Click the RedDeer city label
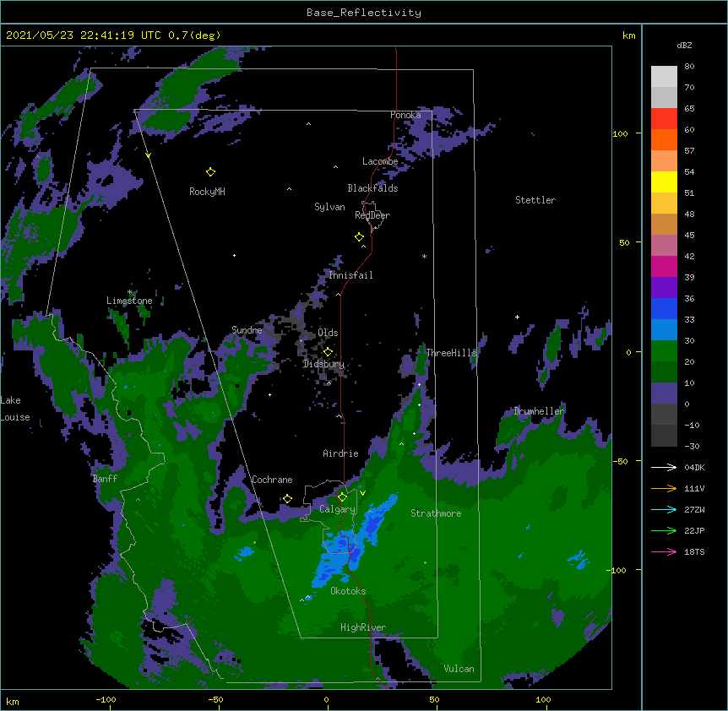The width and height of the screenshot is (728, 711). 372,215
